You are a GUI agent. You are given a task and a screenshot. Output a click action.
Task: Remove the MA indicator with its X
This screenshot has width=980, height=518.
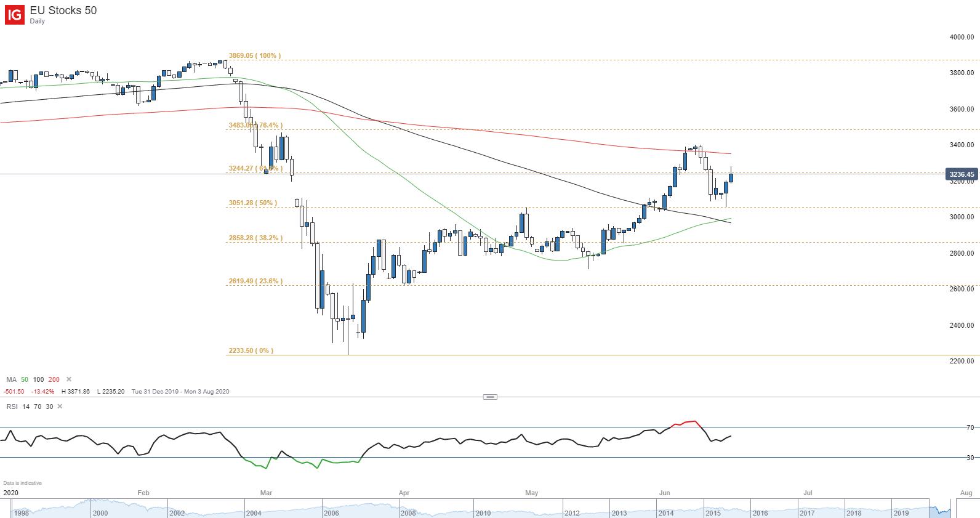[x=69, y=379]
